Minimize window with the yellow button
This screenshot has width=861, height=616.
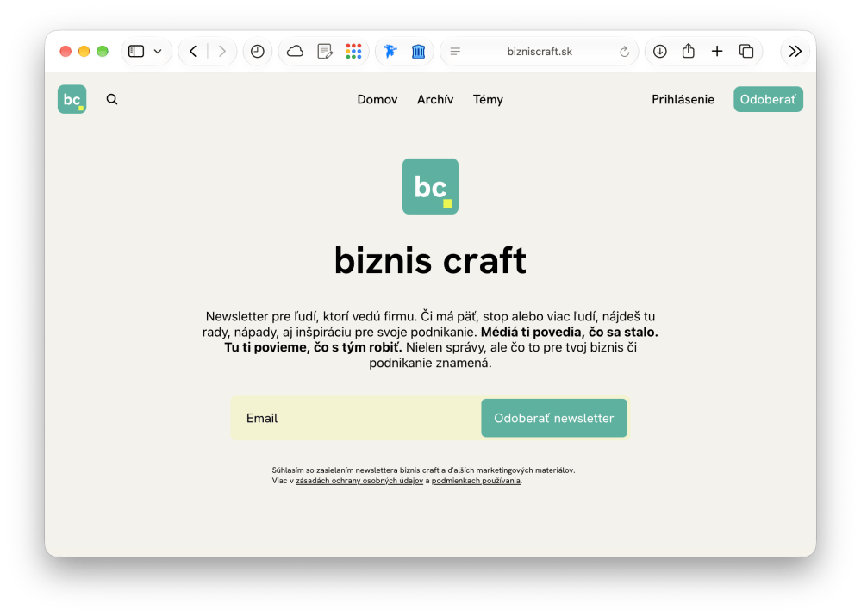(x=84, y=52)
